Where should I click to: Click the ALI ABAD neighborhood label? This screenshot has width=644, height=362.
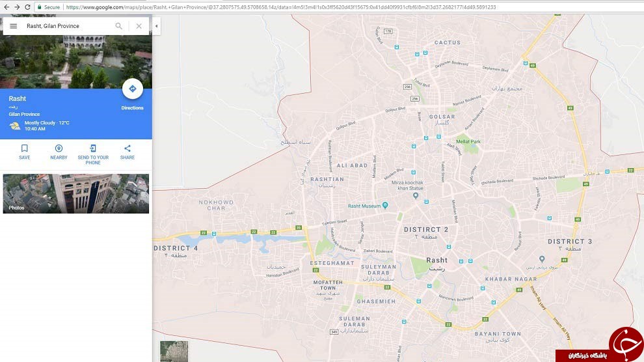pyautogui.click(x=352, y=165)
